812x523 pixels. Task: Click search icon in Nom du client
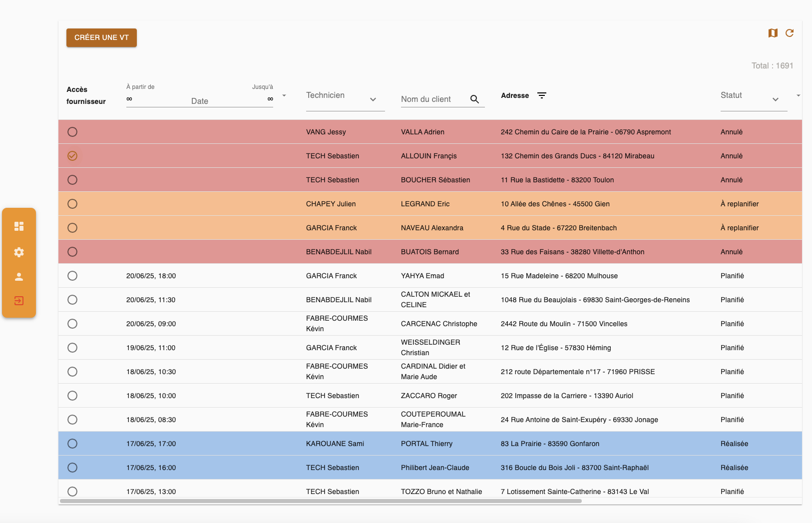pyautogui.click(x=474, y=99)
